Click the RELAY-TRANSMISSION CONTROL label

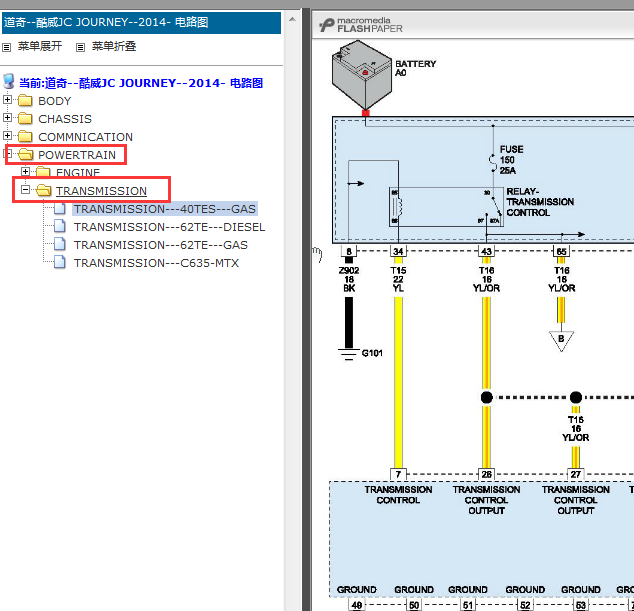[540, 202]
